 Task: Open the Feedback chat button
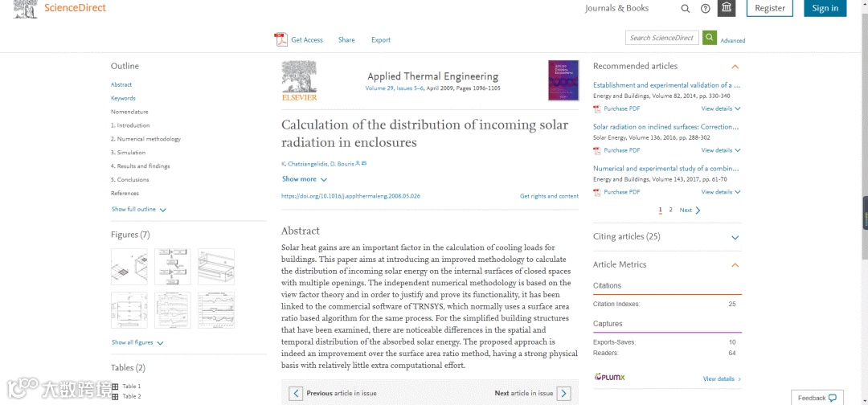817,398
